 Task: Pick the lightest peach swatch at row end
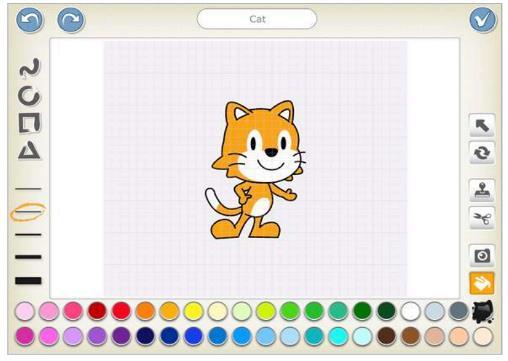[x=483, y=336]
